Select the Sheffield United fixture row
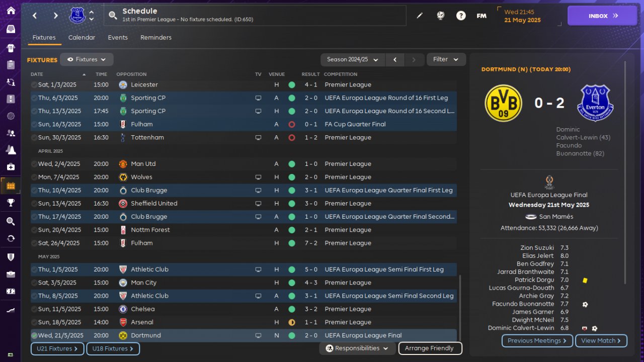The height and width of the screenshot is (362, 644). [244, 204]
